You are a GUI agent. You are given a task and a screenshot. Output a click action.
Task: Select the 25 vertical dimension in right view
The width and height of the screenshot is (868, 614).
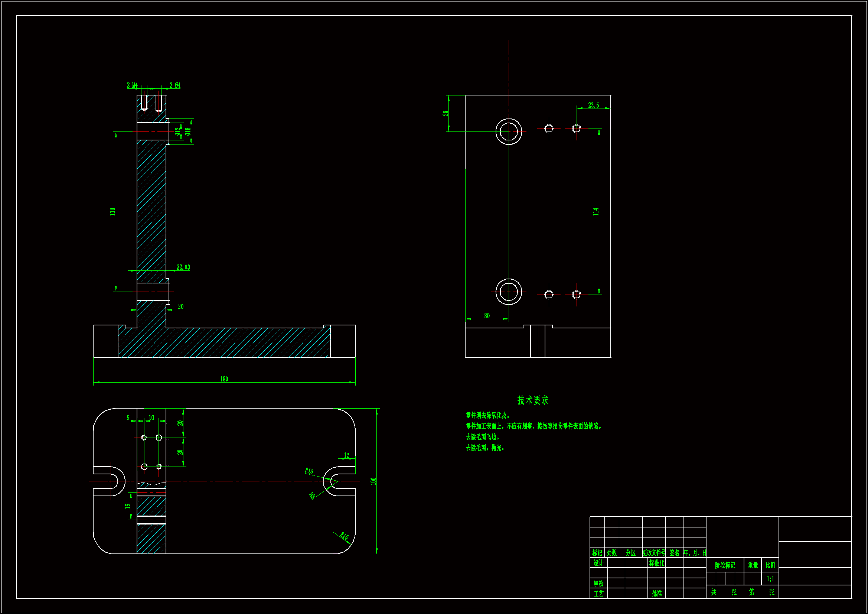click(446, 113)
